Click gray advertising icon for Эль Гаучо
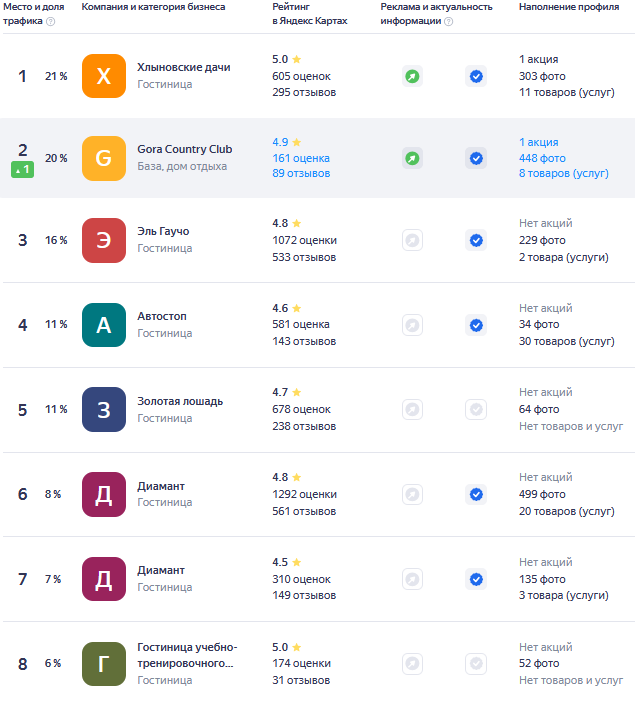 (x=412, y=241)
